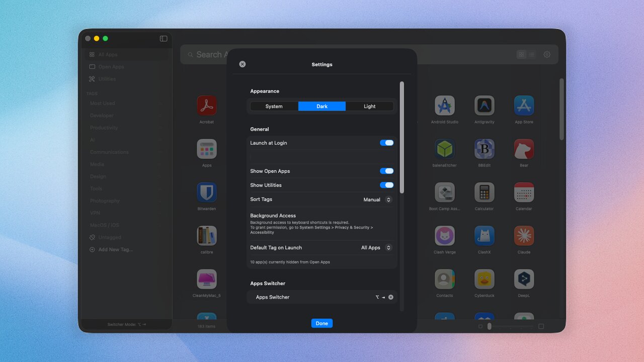This screenshot has width=644, height=362.
Task: Open the Android Studio app icon
Action: tap(445, 106)
